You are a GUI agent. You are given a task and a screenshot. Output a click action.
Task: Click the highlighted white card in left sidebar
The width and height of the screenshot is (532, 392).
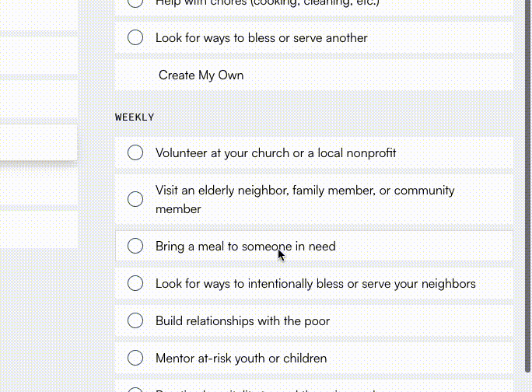click(x=38, y=143)
